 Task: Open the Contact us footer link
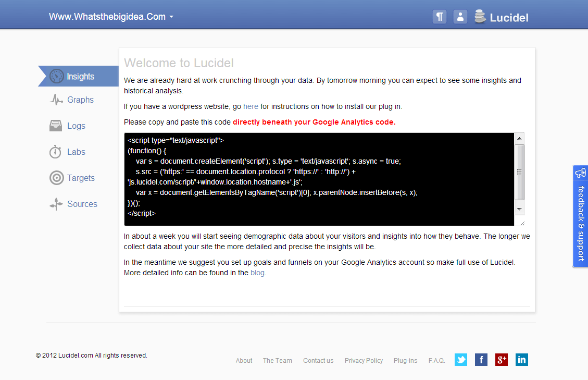318,361
